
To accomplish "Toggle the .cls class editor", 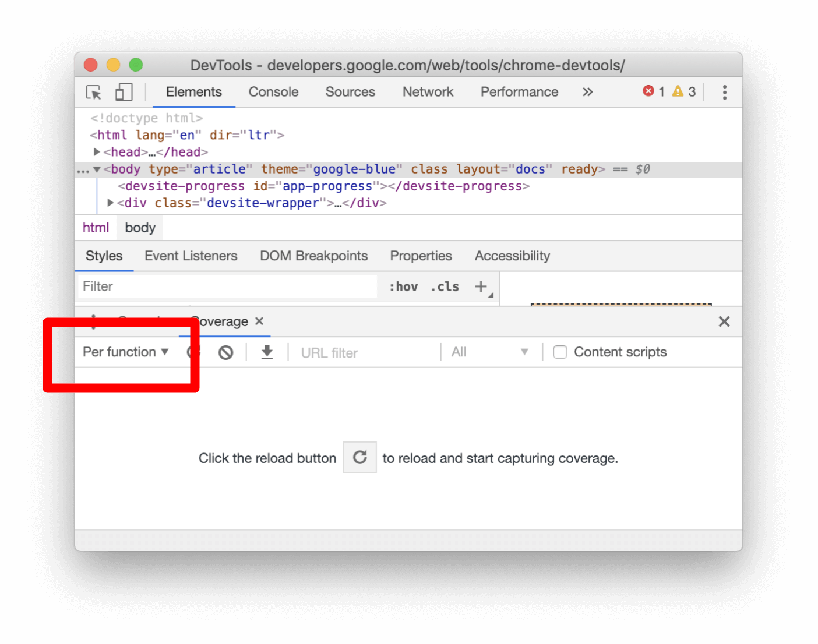I will coord(444,286).
